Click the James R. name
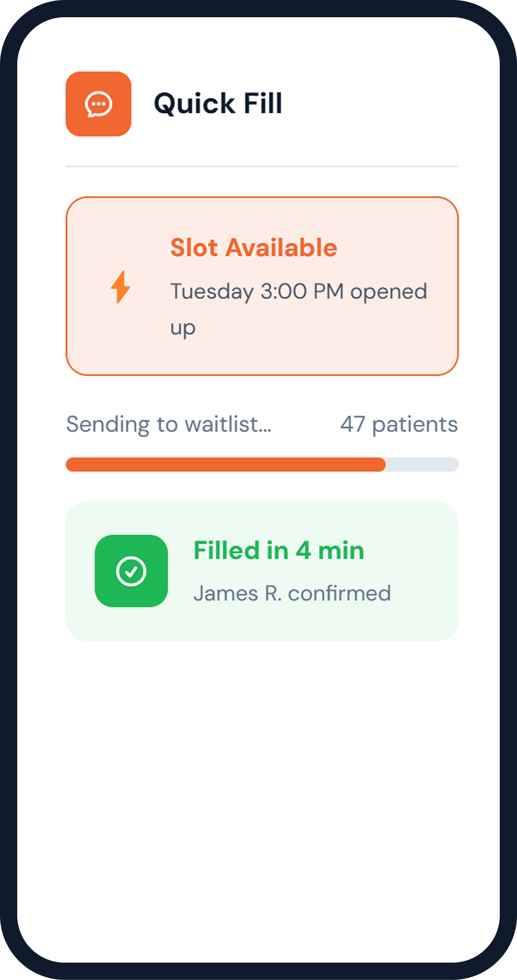Image resolution: width=517 pixels, height=980 pixels. click(237, 593)
